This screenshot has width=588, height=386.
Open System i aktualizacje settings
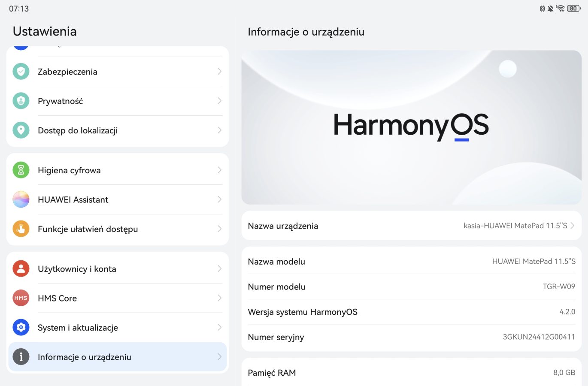118,328
